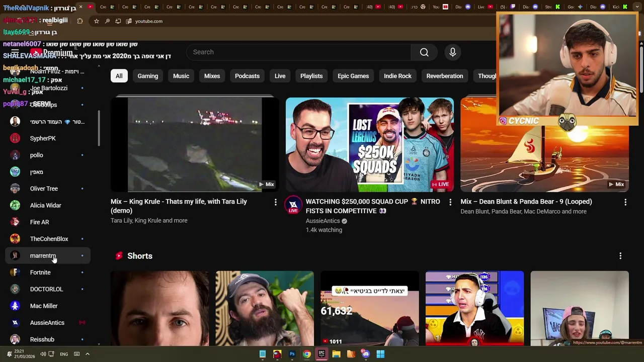Open the marrentm subscription in sidebar
This screenshot has height=362, width=644.
click(x=48, y=256)
